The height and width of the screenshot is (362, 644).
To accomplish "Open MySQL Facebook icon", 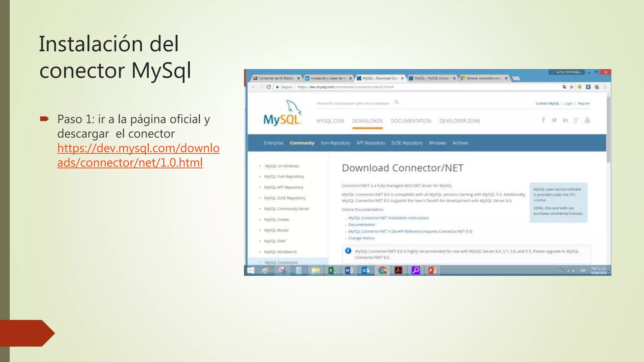I will pos(543,120).
